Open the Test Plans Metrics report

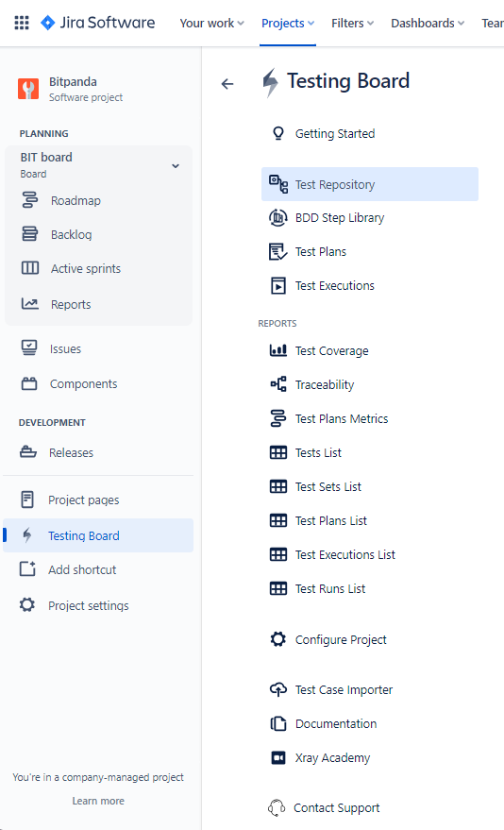pyautogui.click(x=341, y=418)
